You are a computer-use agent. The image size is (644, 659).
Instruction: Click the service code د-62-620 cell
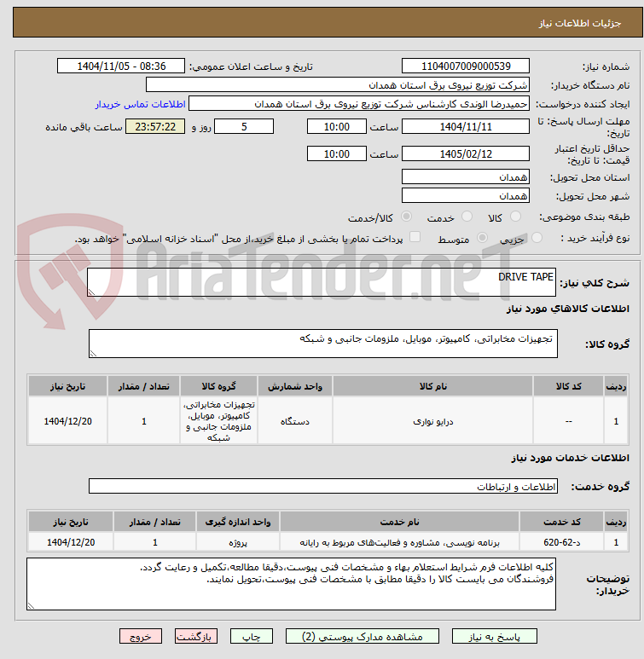[561, 542]
